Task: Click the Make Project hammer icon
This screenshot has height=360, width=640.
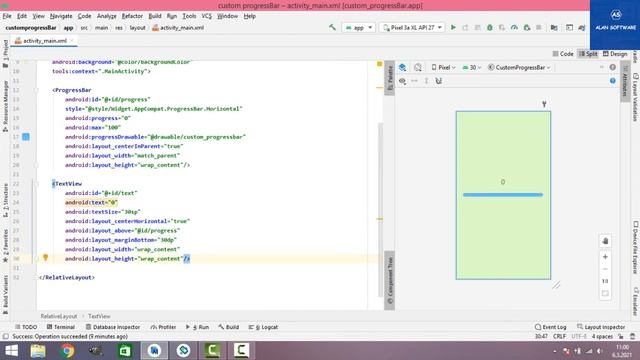Action: (332, 27)
